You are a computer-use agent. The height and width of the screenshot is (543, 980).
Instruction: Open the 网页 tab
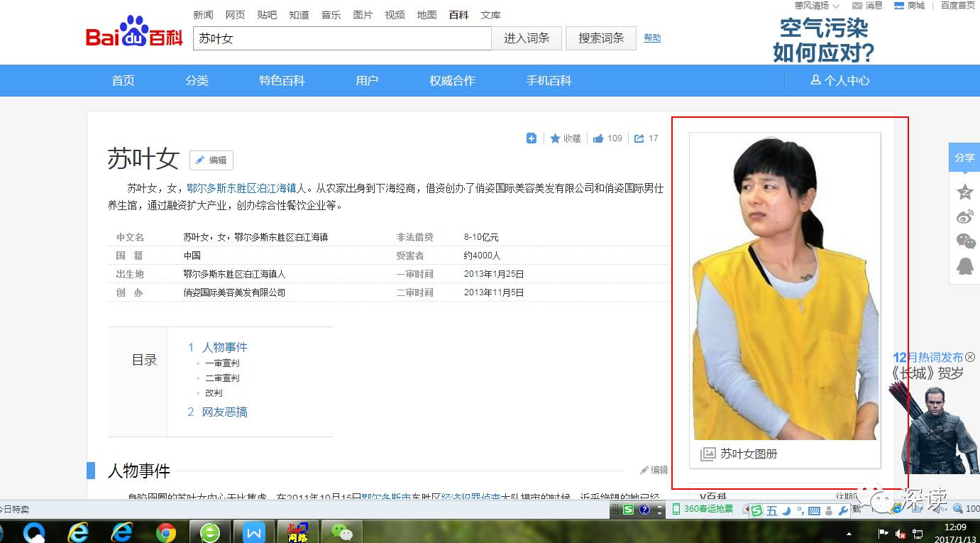[x=235, y=15]
